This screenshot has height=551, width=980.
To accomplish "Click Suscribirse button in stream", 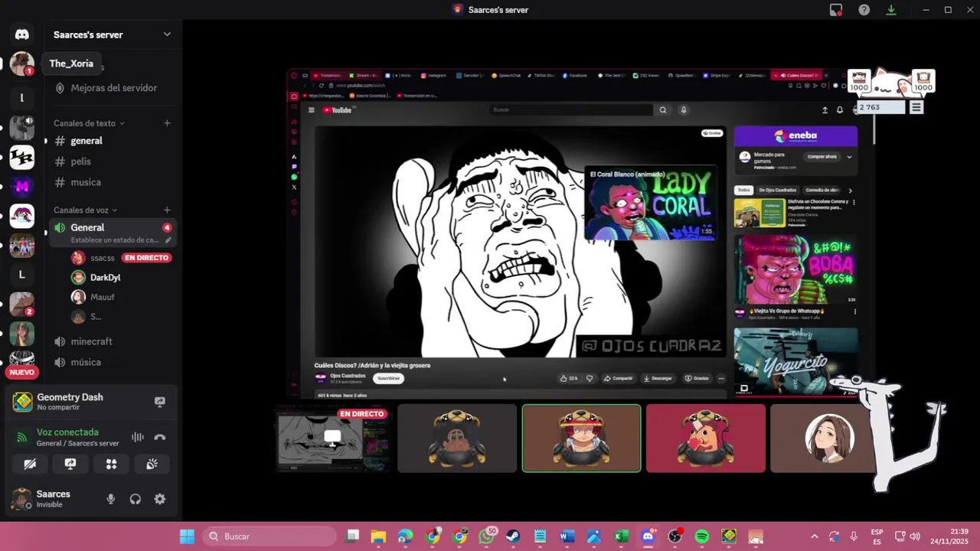I will click(388, 378).
